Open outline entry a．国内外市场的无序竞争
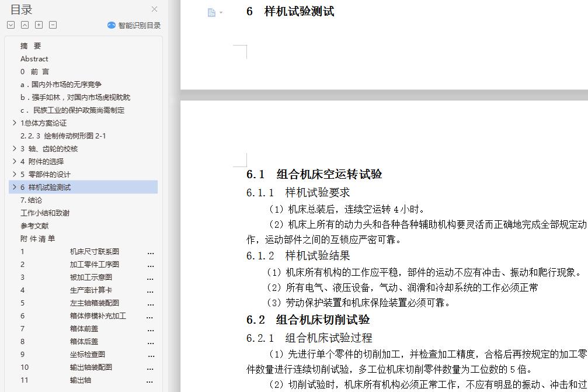 61,85
